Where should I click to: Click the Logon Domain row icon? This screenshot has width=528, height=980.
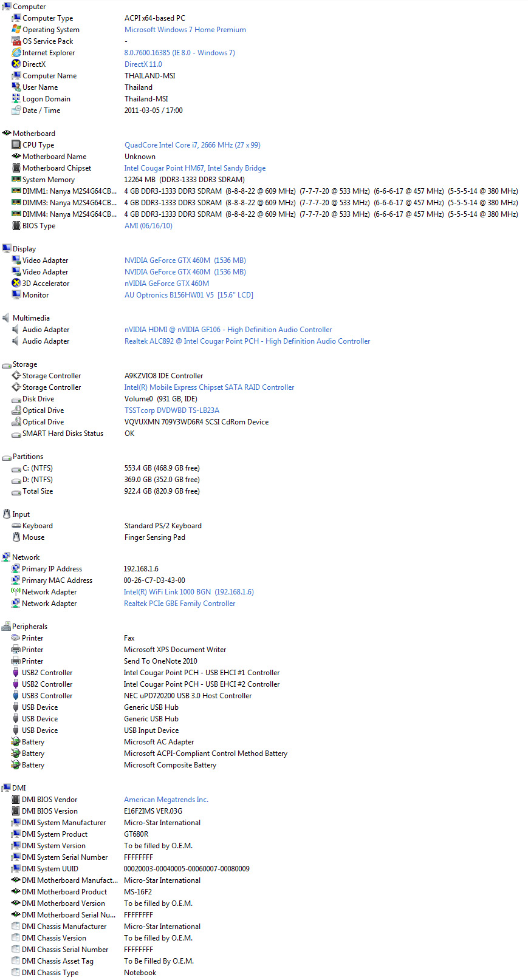[x=16, y=99]
